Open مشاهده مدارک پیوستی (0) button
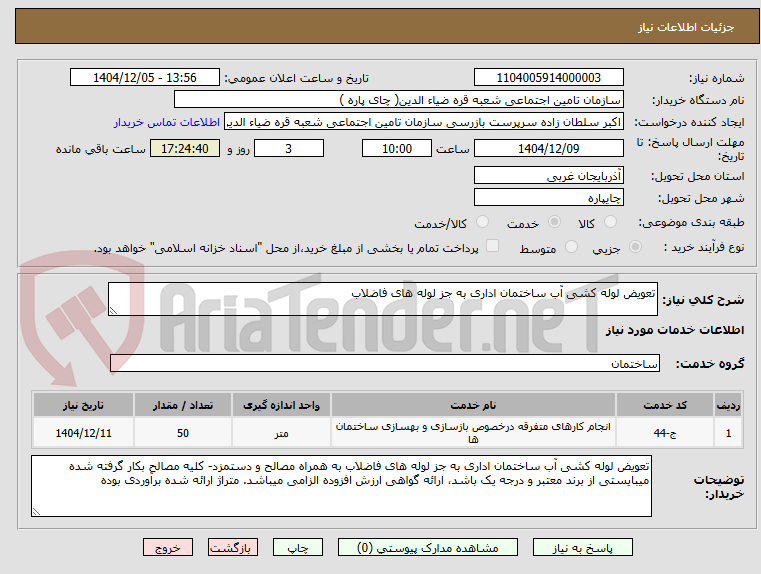 click(x=428, y=547)
